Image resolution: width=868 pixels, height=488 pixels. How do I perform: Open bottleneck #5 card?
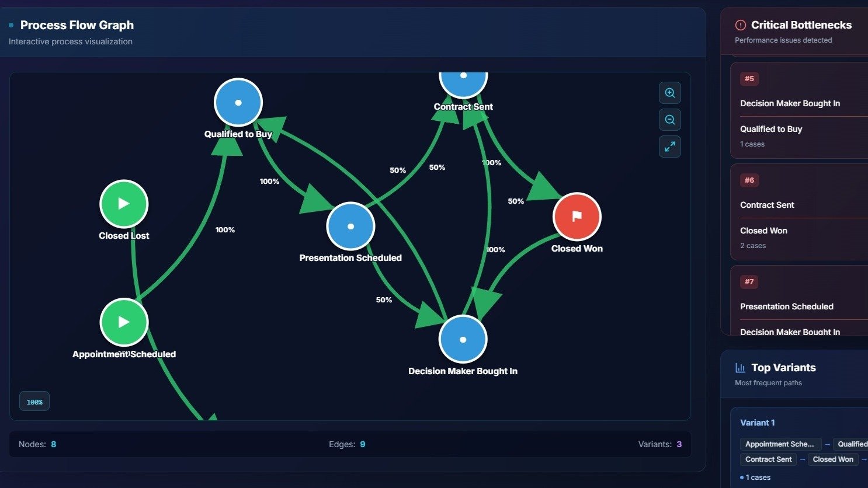[799, 111]
